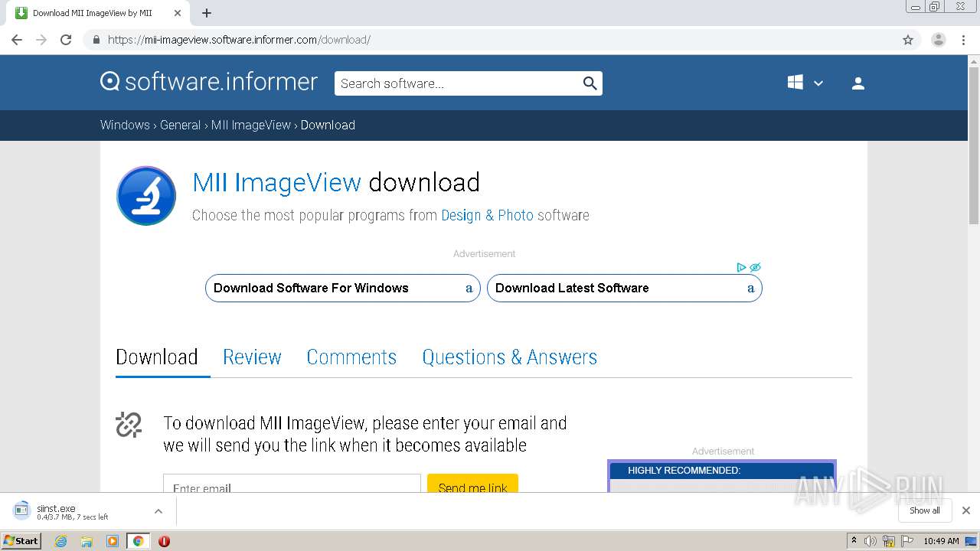Open File Explorer from taskbar
The width and height of the screenshot is (980, 551).
coord(87,541)
